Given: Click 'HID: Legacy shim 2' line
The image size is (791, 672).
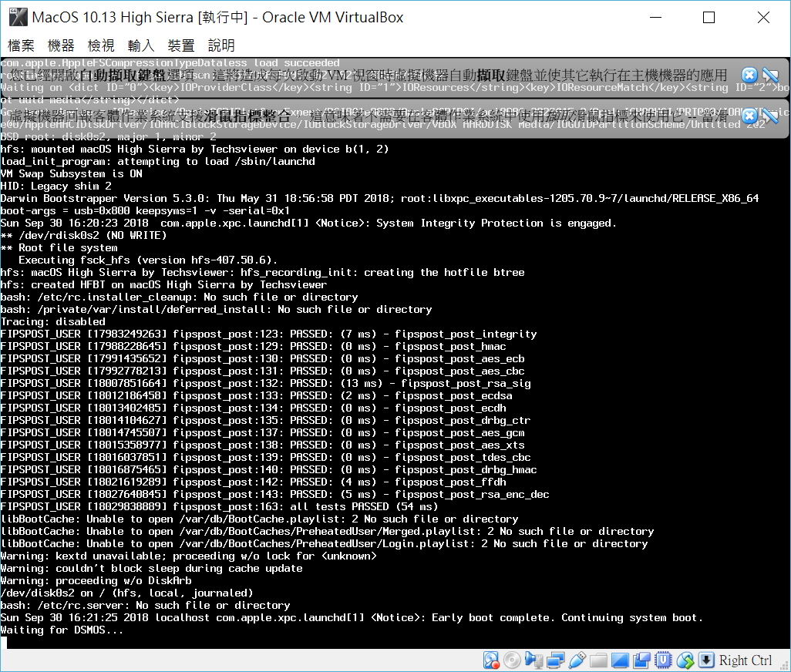Looking at the screenshot, I should [x=56, y=186].
